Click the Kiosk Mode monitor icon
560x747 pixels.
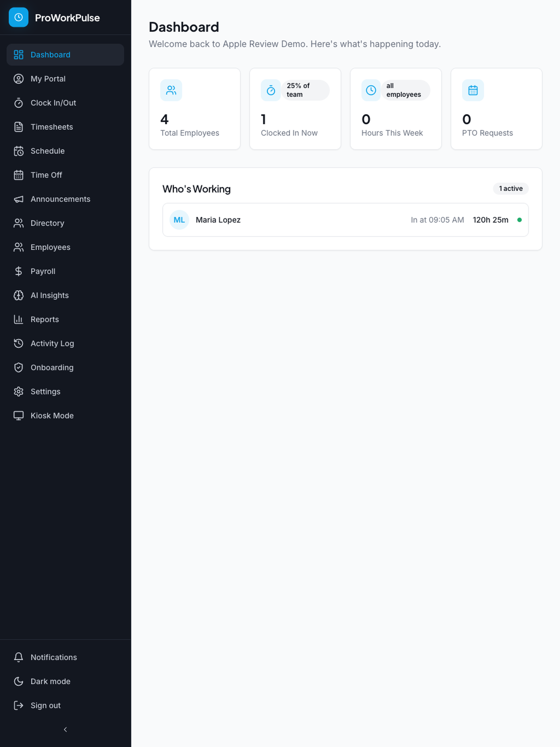[19, 416]
